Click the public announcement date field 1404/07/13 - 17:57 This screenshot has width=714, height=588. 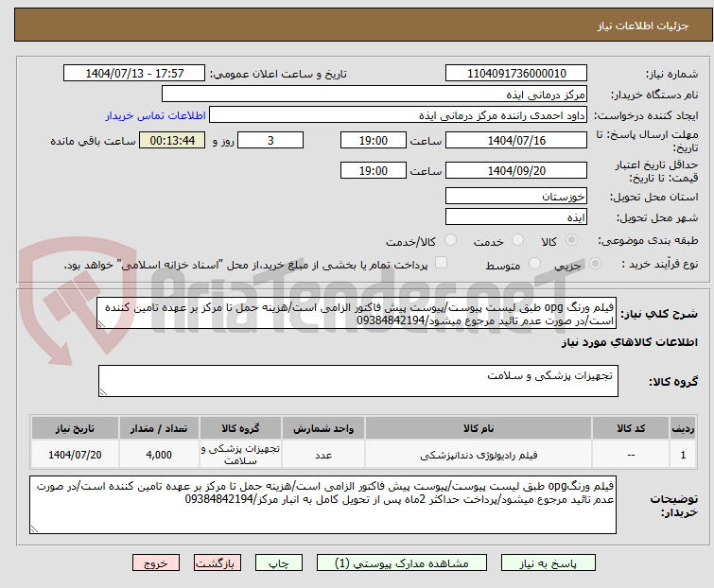(x=134, y=74)
